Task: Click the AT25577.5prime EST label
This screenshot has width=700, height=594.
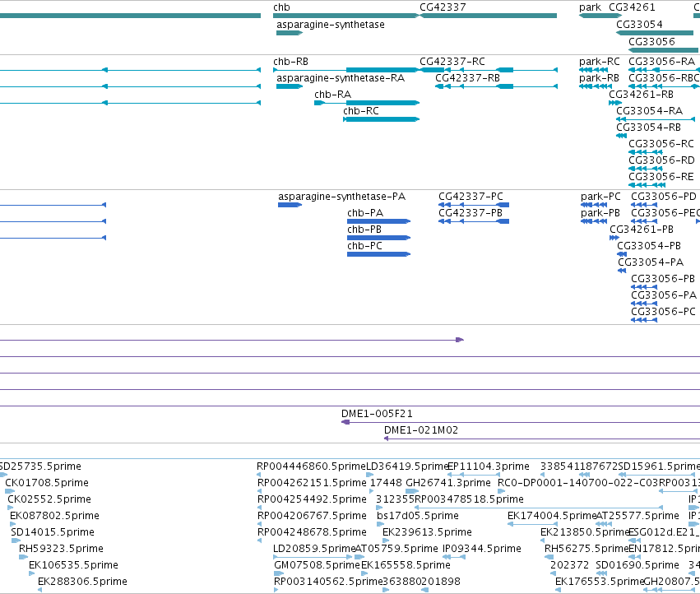Action: pyautogui.click(x=637, y=516)
